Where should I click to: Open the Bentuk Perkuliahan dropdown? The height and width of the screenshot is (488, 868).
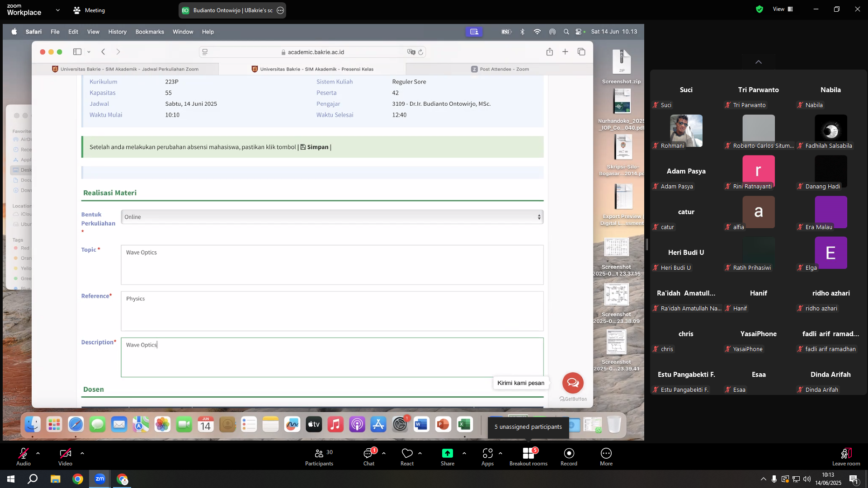tap(332, 217)
